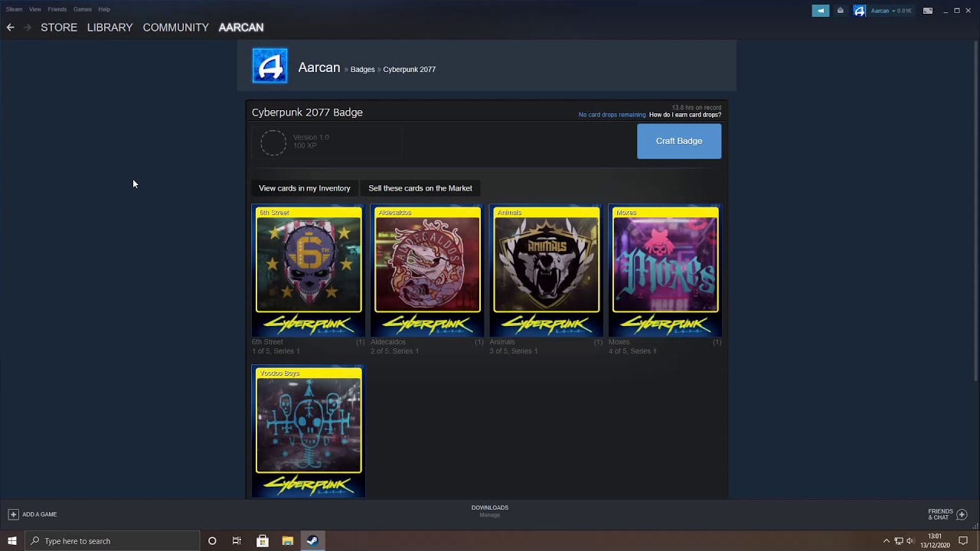This screenshot has height=551, width=980.
Task: Open the announcements megaphone icon
Action: point(820,11)
